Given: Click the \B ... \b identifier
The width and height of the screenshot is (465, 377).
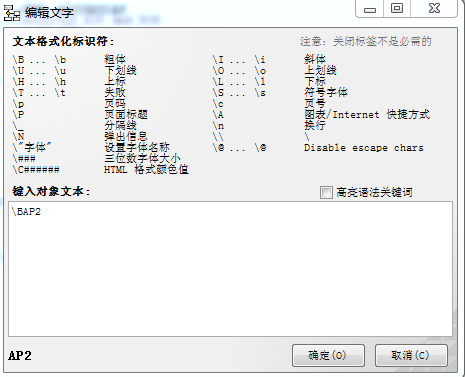Looking at the screenshot, I should 39,60.
